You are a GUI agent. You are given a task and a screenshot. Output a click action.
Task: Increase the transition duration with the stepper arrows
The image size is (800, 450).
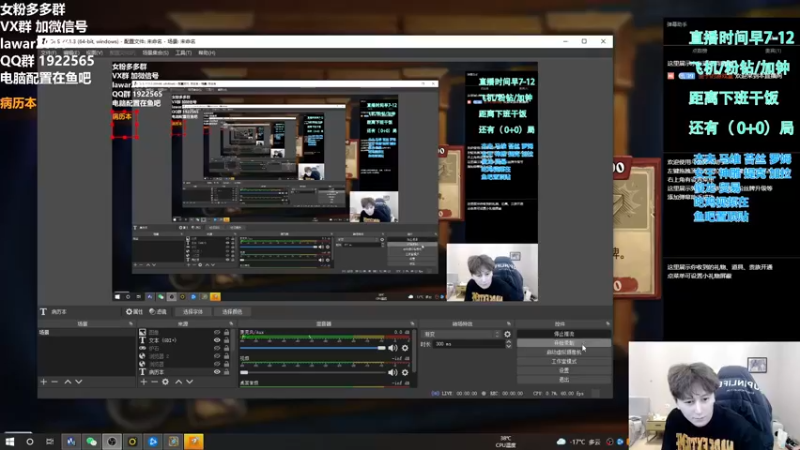pyautogui.click(x=508, y=342)
